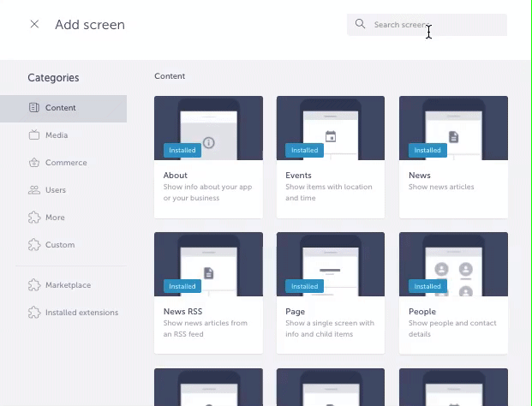This screenshot has width=532, height=406.
Task: Choose the Events screen thumbnail
Action: click(330, 128)
